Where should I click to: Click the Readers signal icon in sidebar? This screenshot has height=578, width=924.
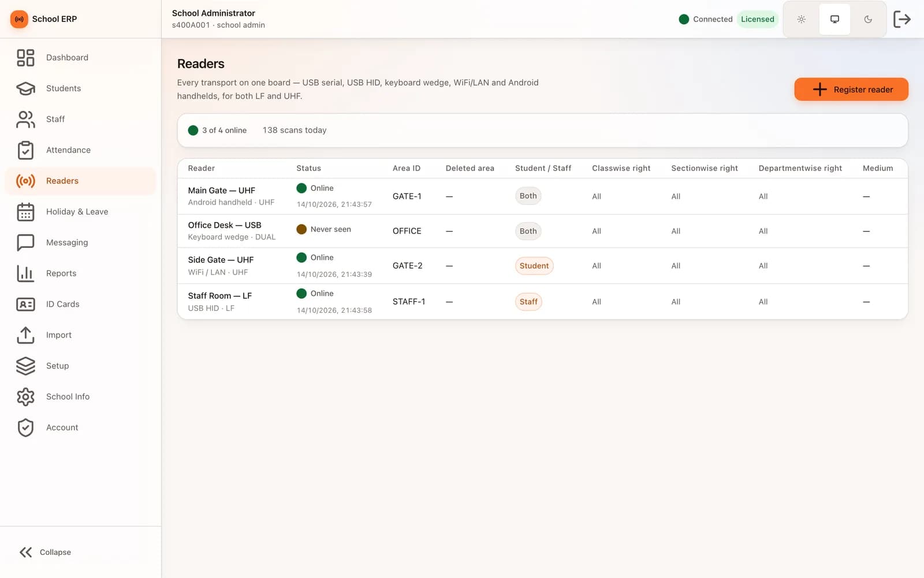[x=25, y=181]
